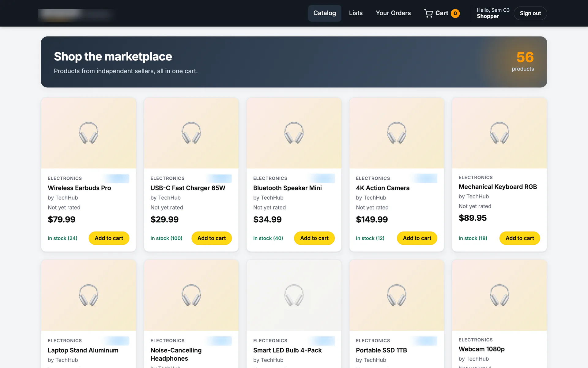Open Laptop Stand Aluminum product image
588x368 pixels.
click(89, 295)
